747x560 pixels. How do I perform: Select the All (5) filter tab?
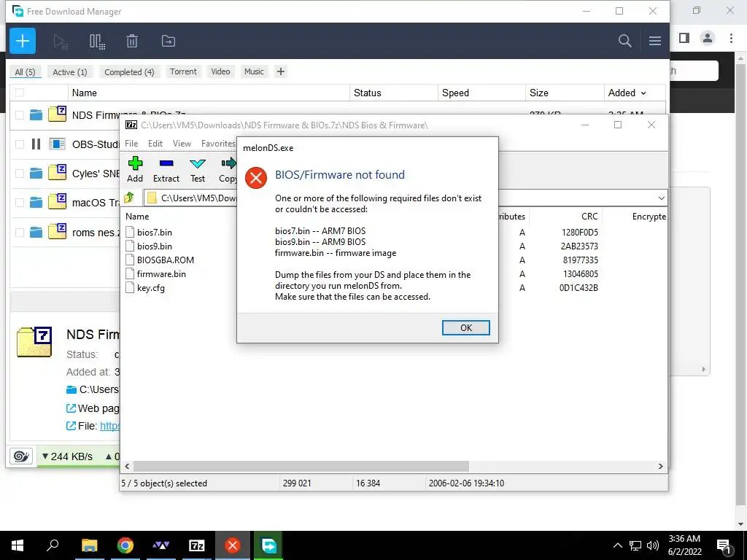[x=25, y=72]
